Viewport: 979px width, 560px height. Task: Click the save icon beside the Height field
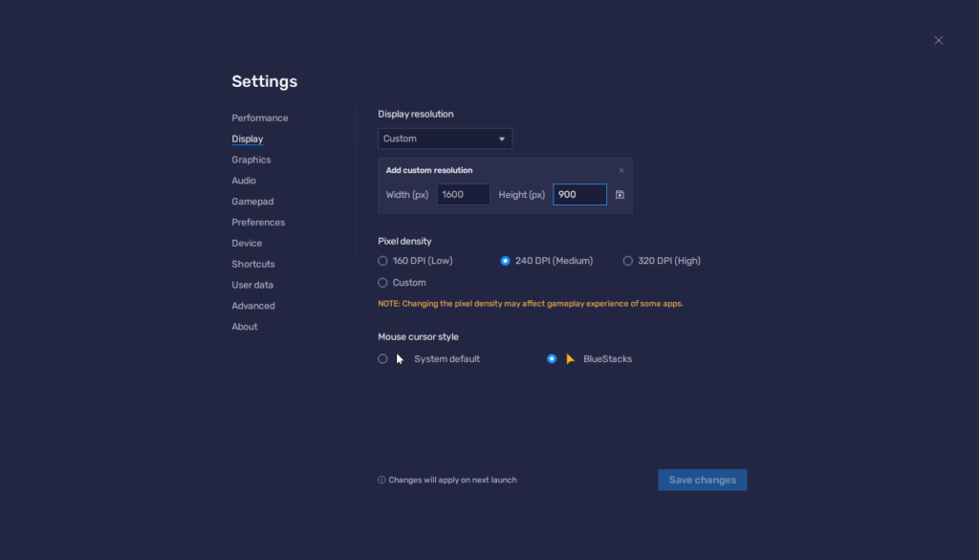point(620,194)
